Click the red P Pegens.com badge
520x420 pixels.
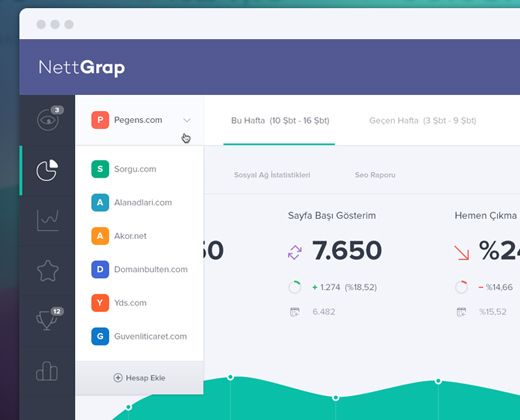(100, 120)
